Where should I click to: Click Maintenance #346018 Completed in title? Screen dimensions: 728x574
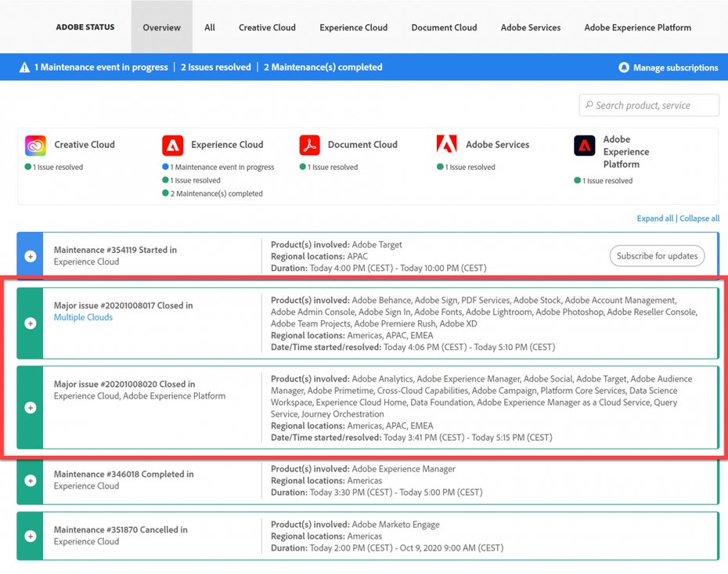[x=124, y=474]
